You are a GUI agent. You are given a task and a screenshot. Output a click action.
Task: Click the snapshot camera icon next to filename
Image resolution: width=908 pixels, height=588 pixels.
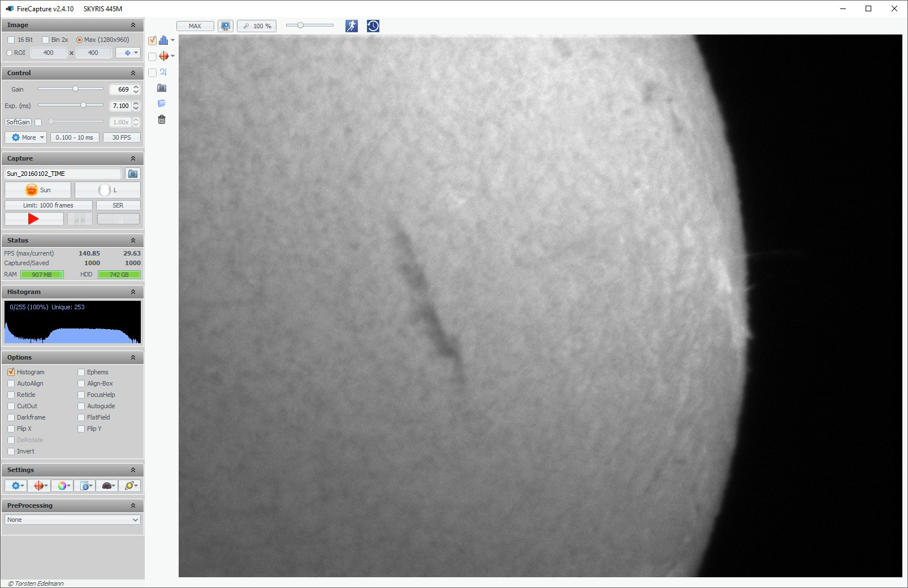133,174
